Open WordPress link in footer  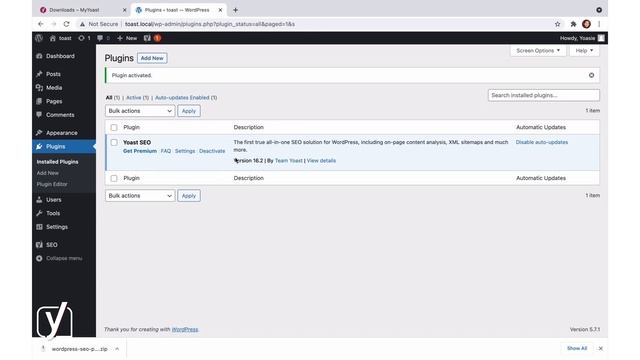(185, 329)
